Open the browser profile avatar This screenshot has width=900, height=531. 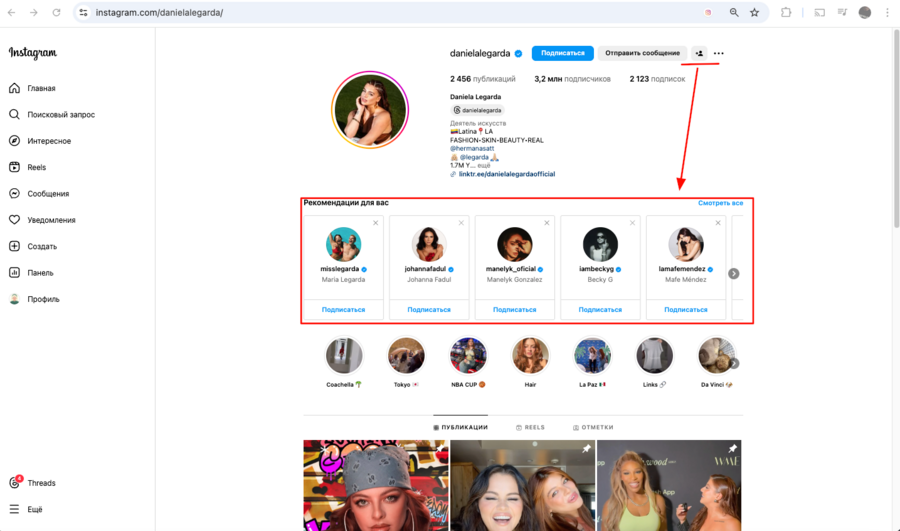click(x=864, y=12)
